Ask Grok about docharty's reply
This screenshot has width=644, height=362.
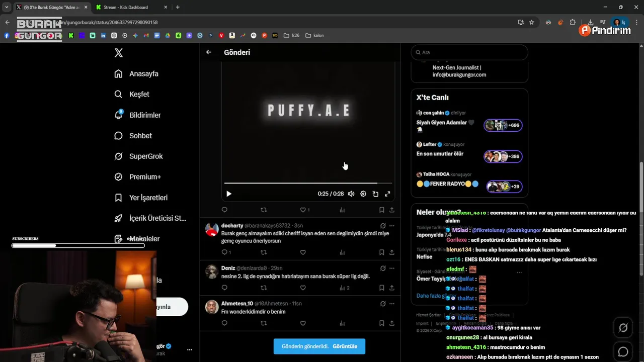(383, 226)
